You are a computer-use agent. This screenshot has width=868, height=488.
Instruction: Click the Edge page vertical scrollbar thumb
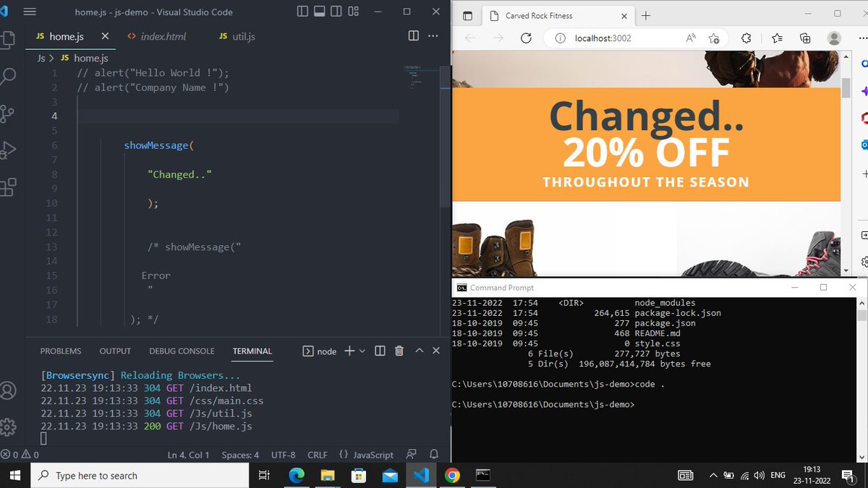(x=846, y=87)
